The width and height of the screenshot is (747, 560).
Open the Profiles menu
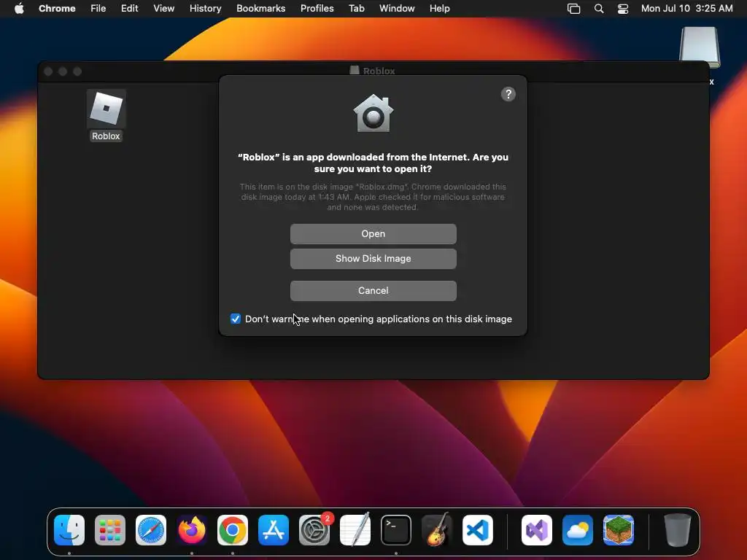point(317,9)
